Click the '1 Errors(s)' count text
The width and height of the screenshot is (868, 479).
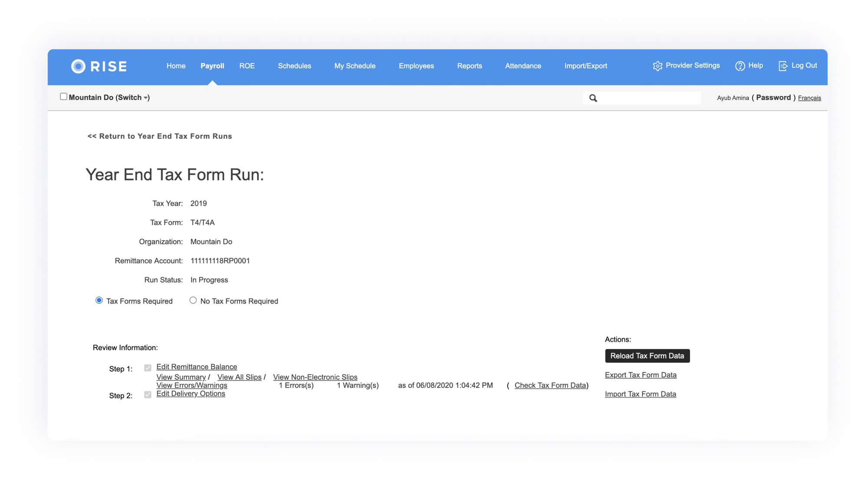click(x=296, y=385)
